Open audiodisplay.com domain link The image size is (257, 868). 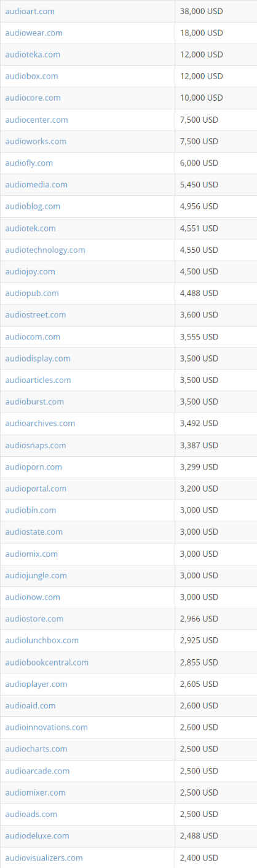38,358
